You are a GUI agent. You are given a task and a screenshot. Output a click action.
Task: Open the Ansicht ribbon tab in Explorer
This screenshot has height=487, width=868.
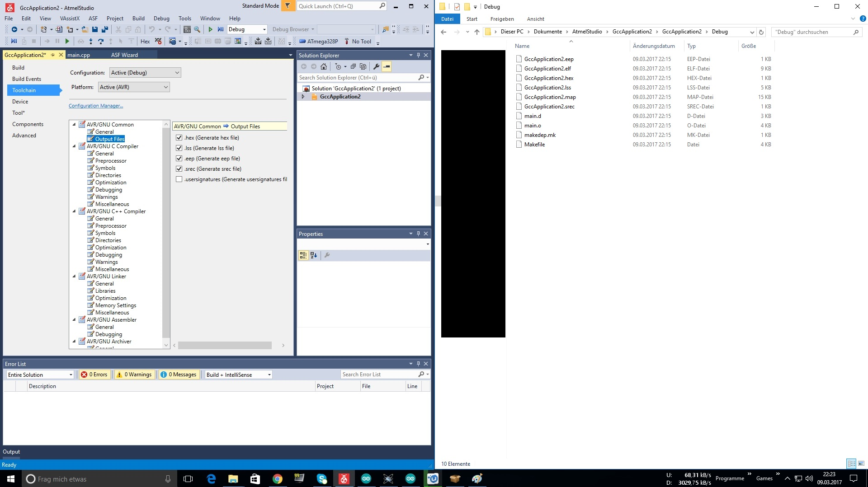pyautogui.click(x=535, y=19)
